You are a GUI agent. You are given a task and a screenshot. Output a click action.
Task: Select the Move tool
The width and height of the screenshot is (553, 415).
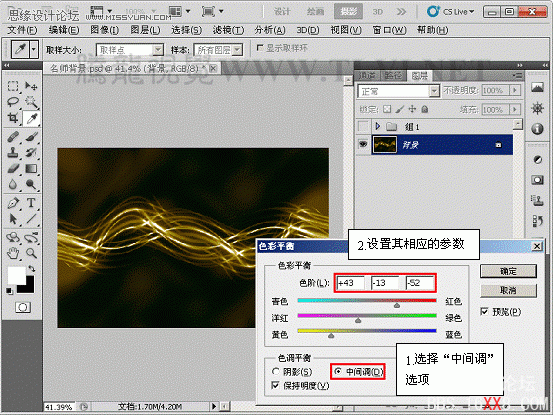(31, 86)
